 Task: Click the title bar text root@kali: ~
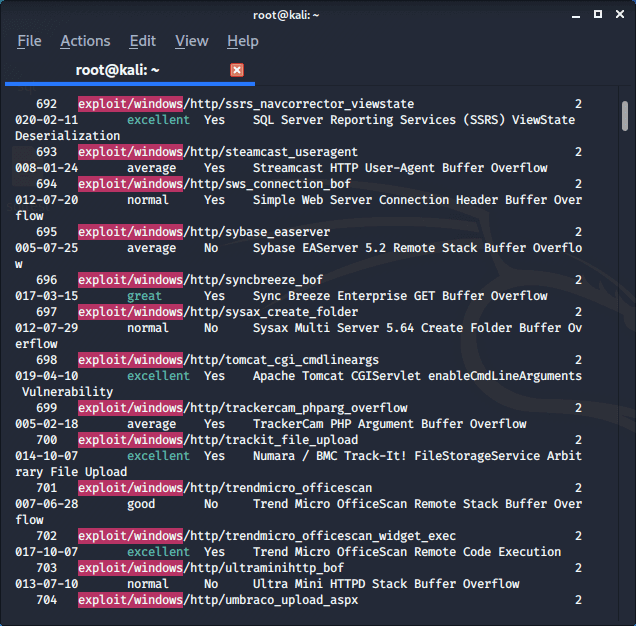click(286, 15)
